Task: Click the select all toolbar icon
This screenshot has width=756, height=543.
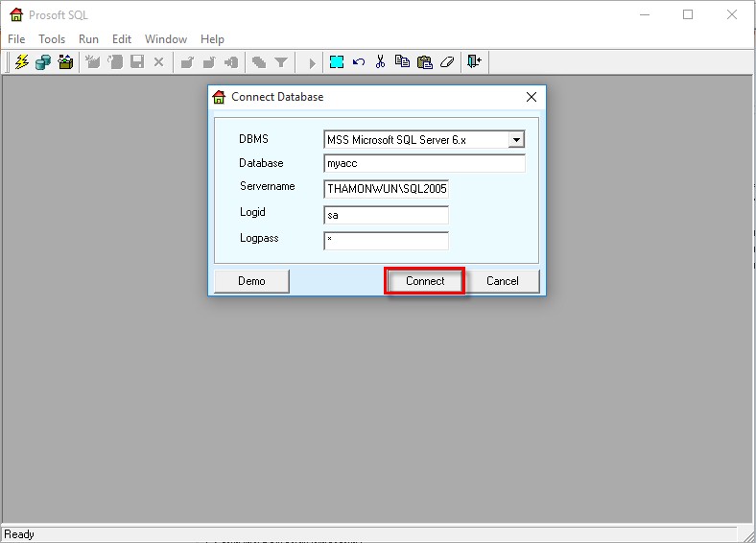Action: 337,62
